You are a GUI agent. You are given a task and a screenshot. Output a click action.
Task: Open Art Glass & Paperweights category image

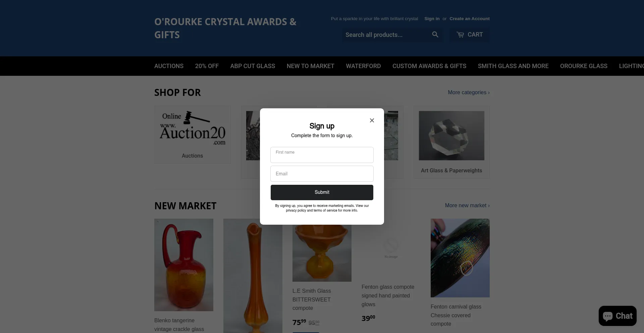(451, 135)
